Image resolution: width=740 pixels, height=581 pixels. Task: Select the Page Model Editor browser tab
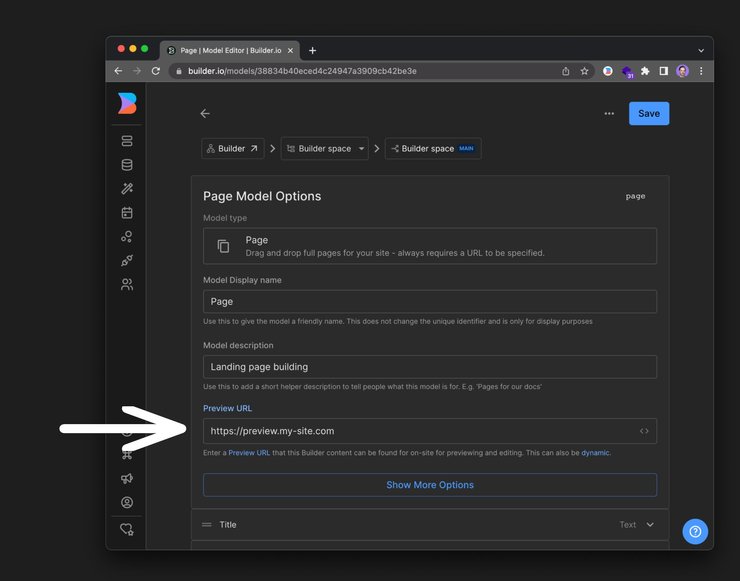[228, 50]
